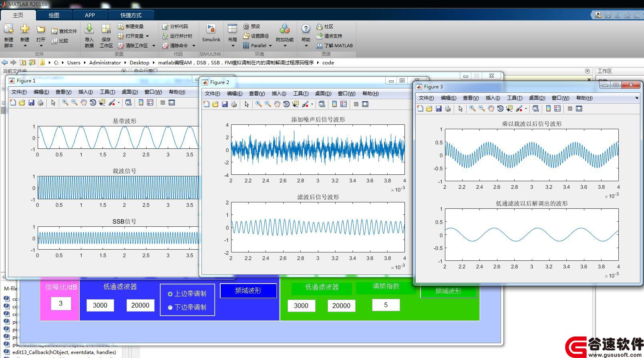Click Figure 3 new figure icon
The width and height of the screenshot is (644, 358).
[x=420, y=108]
